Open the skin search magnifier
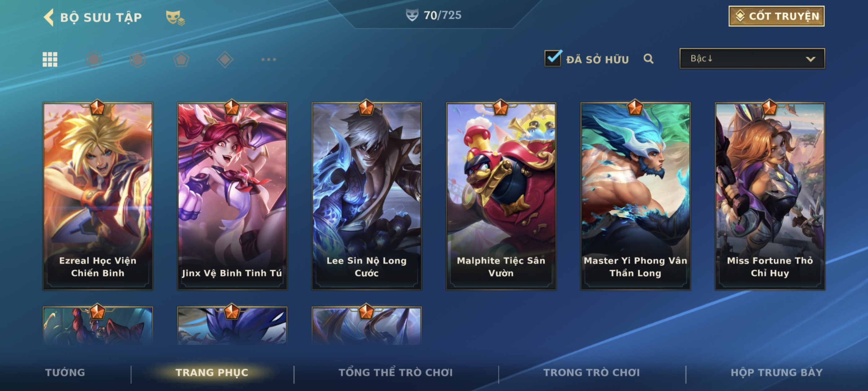This screenshot has width=868, height=391. pyautogui.click(x=649, y=59)
